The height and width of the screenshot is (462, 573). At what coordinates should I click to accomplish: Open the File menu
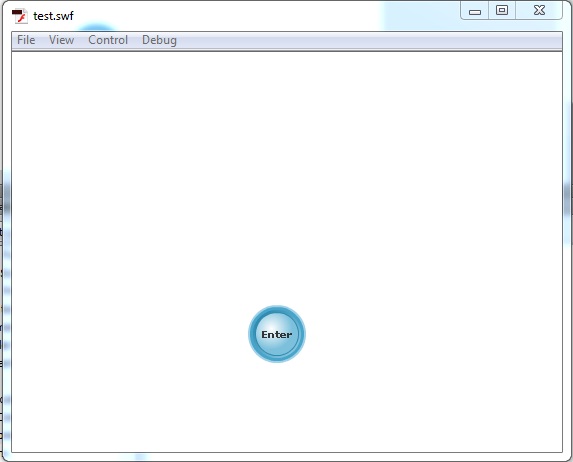pos(26,40)
